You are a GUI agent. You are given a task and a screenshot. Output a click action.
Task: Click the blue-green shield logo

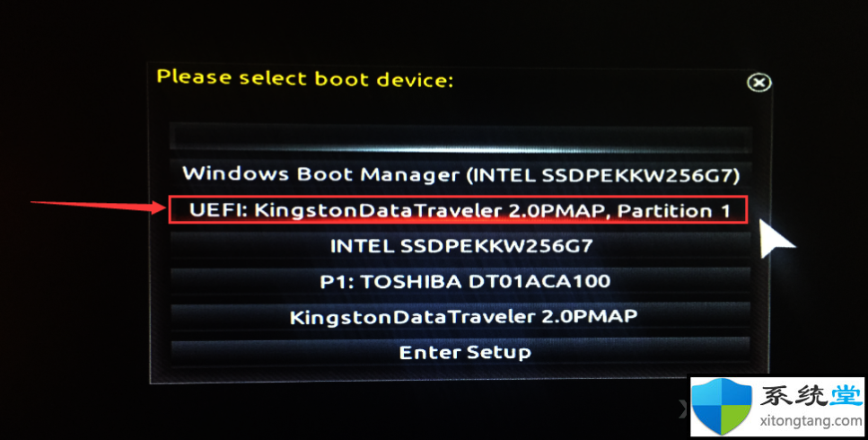tap(722, 407)
